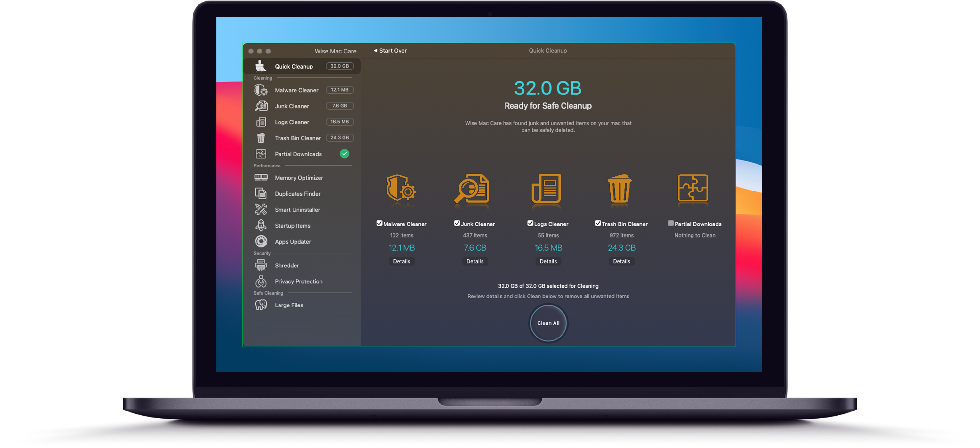980x448 pixels.
Task: Click the teal '24.3 GB' size value
Action: [622, 248]
